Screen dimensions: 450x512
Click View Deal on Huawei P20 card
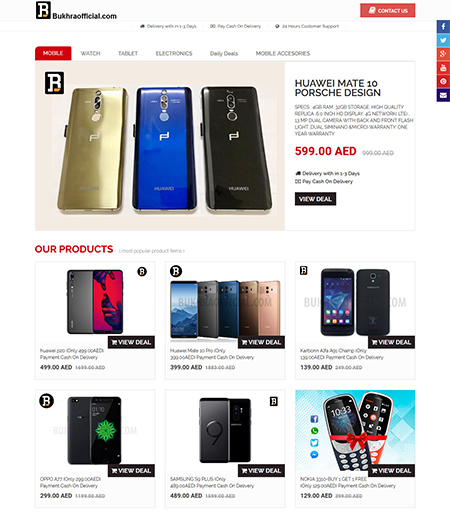coord(131,342)
